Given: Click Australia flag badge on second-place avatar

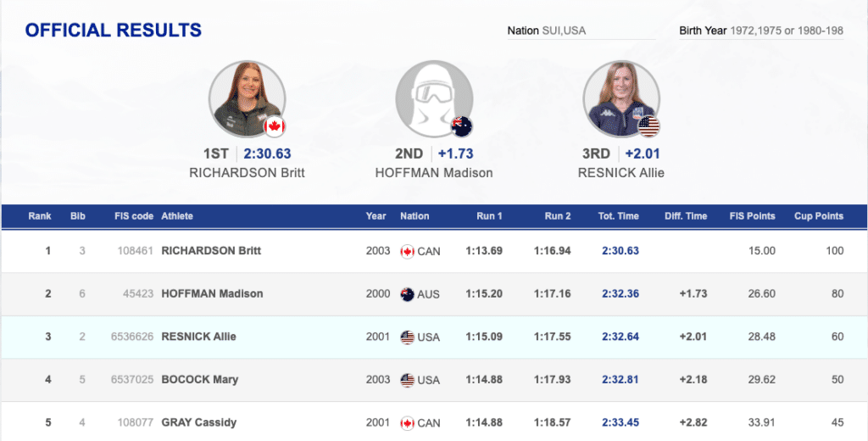Looking at the screenshot, I should 462,127.
